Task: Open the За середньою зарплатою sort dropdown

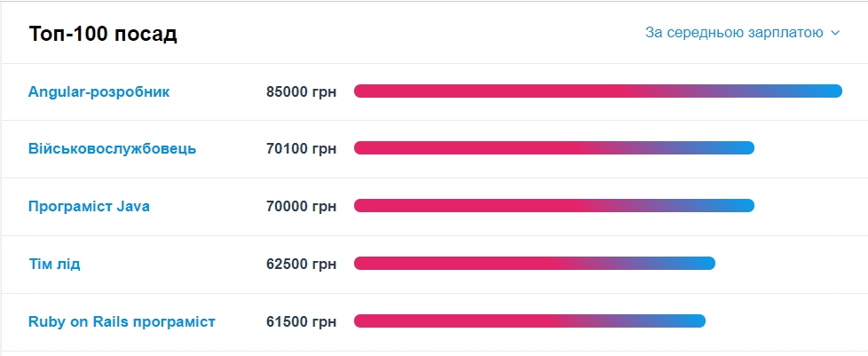Action: [x=735, y=33]
